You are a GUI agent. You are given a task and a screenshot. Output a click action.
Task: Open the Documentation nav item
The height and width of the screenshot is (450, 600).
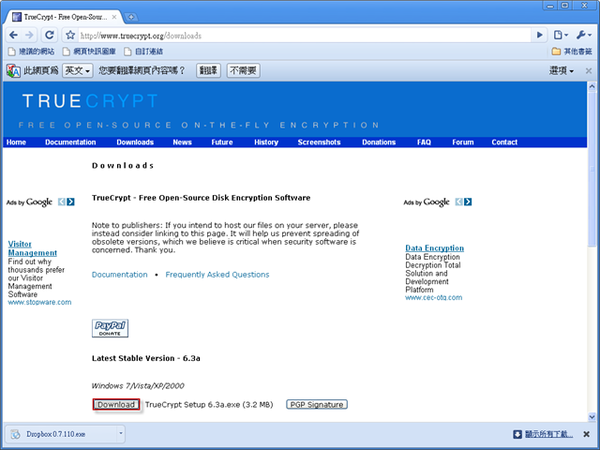coord(70,142)
